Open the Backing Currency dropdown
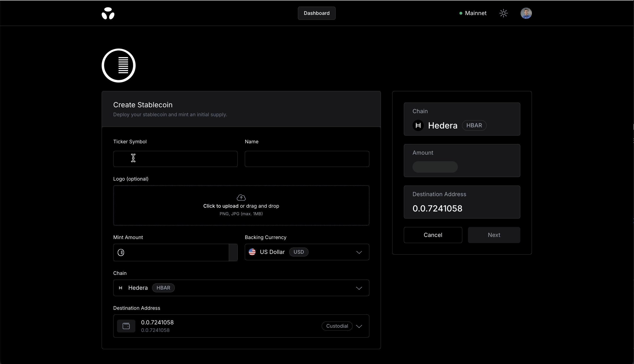Viewport: 634px width, 364px height. (359, 252)
